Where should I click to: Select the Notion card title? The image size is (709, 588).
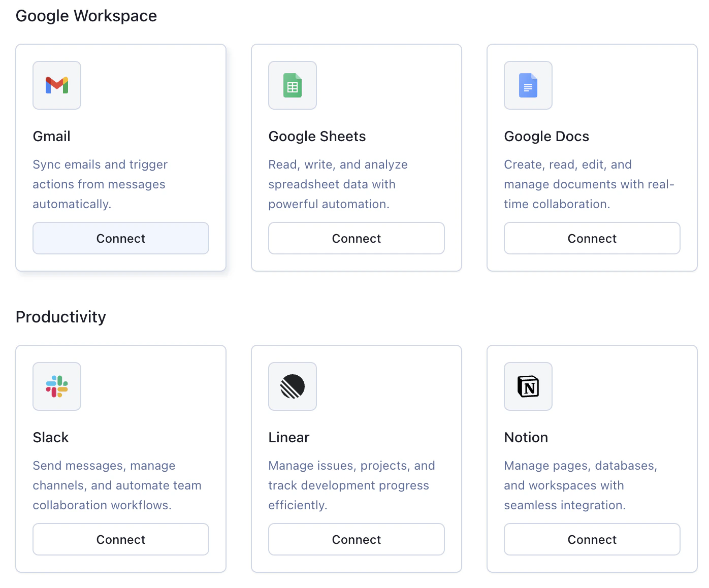coord(526,437)
